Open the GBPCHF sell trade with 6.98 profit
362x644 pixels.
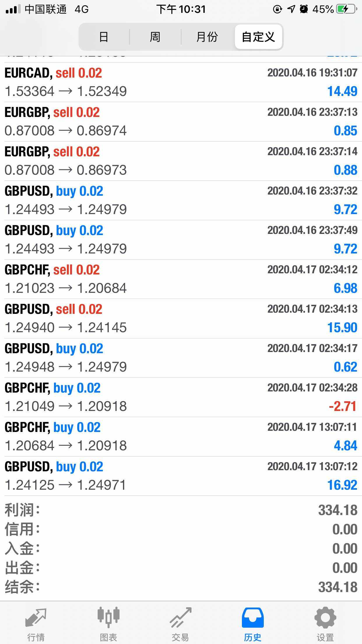[181, 279]
